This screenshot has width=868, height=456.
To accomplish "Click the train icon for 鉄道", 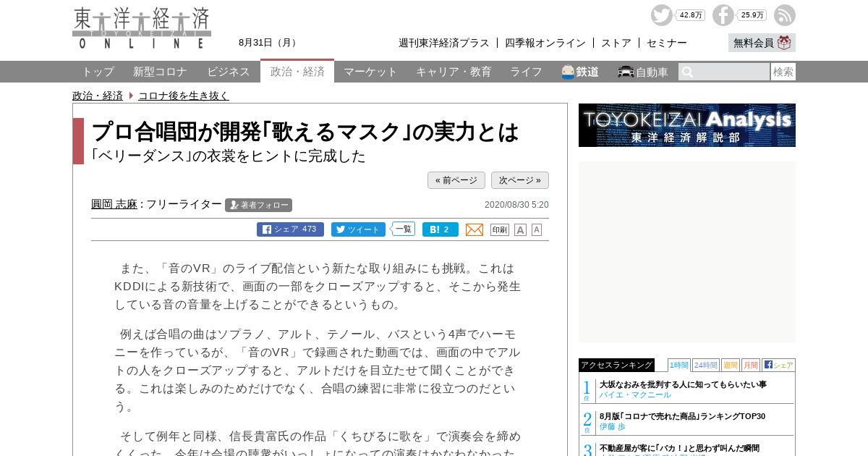I will point(568,72).
